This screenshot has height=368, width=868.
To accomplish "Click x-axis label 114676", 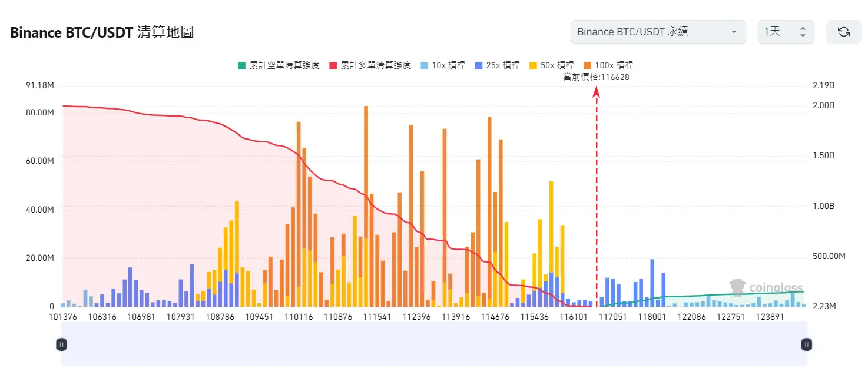I will point(495,317).
